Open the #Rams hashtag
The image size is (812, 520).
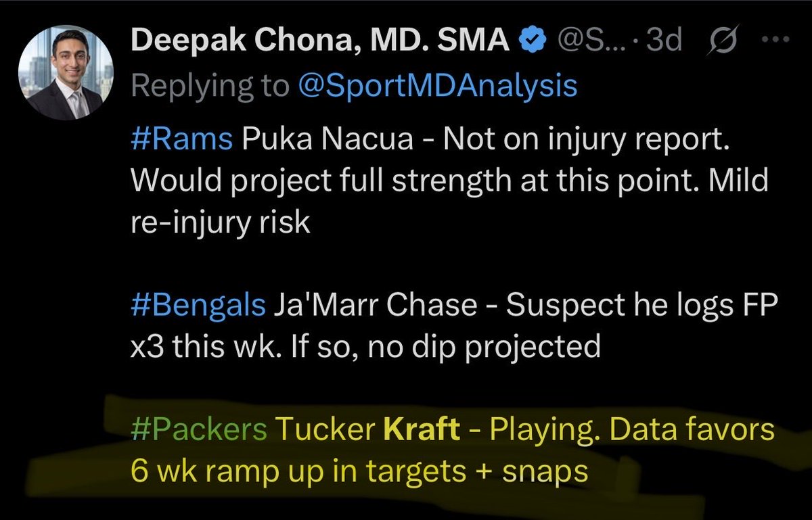[182, 144]
